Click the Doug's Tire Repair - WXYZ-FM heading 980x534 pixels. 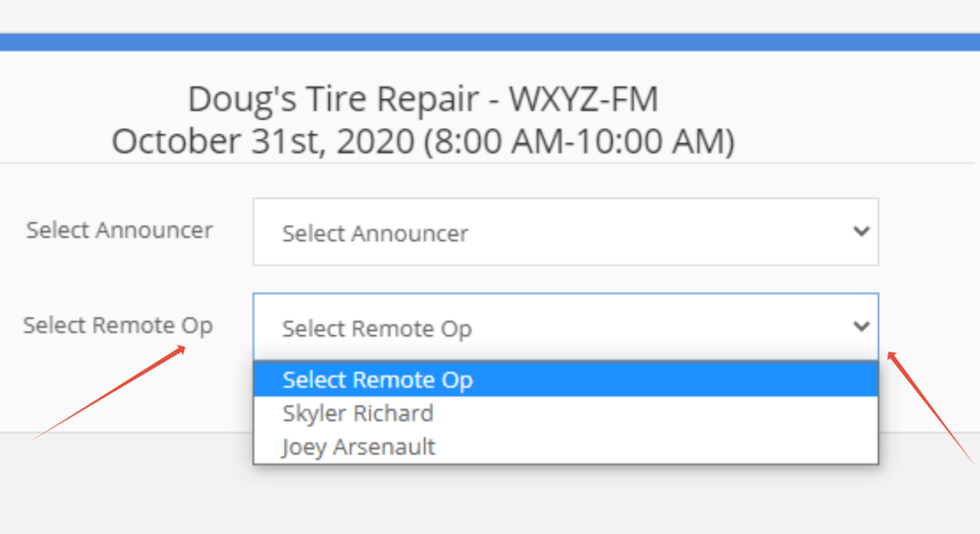pyautogui.click(x=423, y=99)
